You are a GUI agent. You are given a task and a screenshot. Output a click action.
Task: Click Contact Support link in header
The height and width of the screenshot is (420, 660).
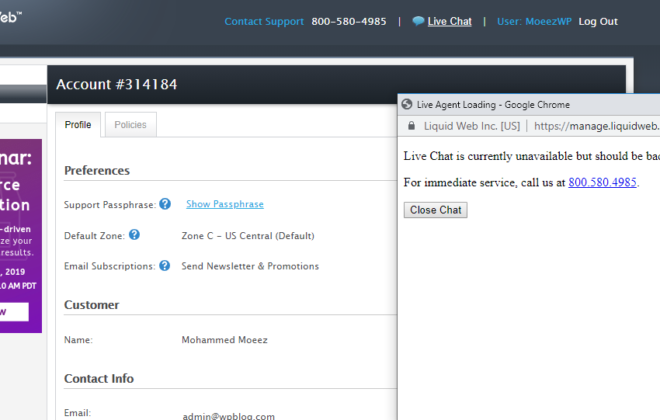[x=264, y=21]
